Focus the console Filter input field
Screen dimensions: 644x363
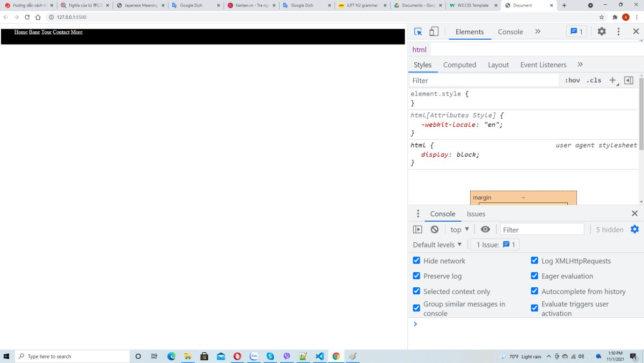[542, 229]
